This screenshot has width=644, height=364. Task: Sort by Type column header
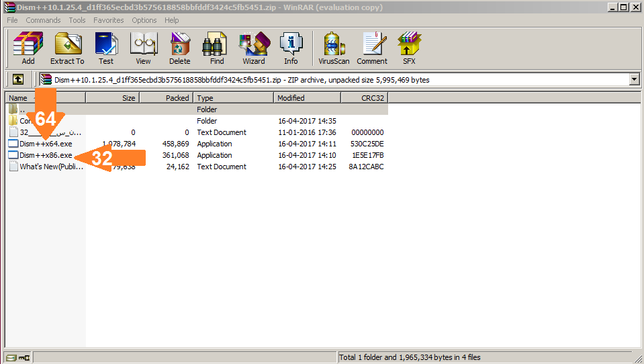(234, 98)
